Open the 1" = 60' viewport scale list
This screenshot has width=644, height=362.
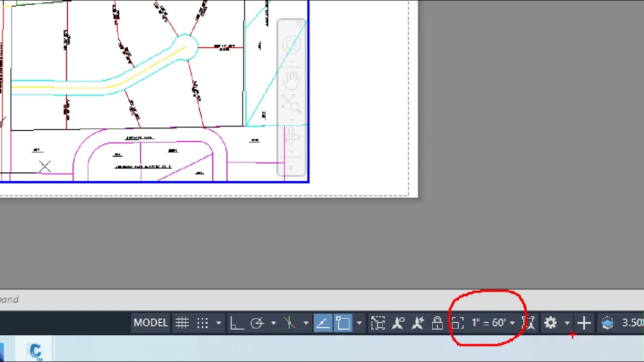(493, 323)
